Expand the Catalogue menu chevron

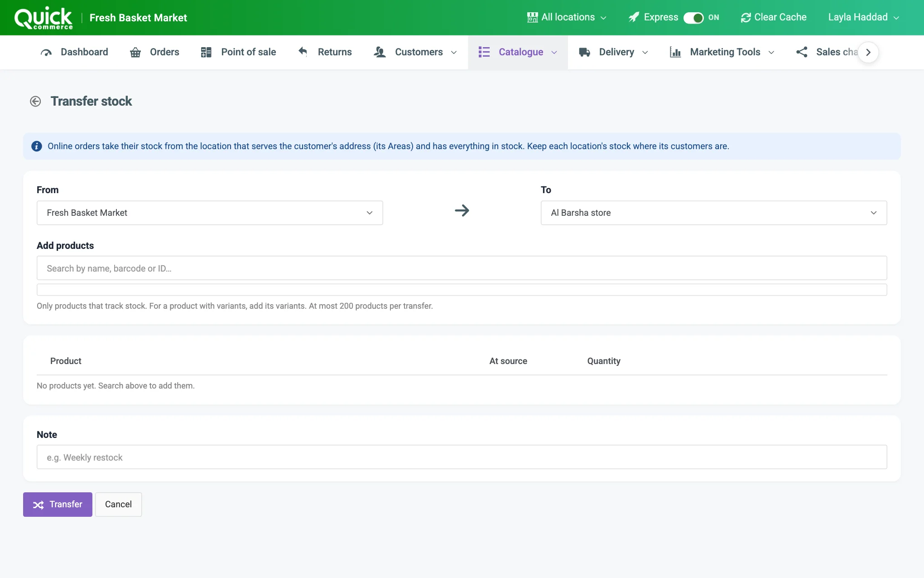click(x=554, y=53)
